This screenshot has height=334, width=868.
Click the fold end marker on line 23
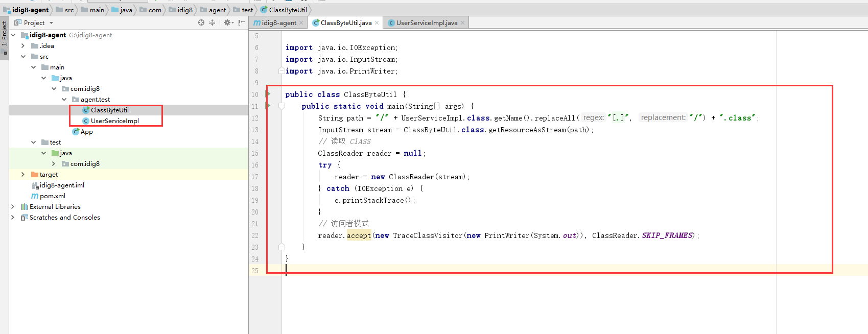[281, 247]
